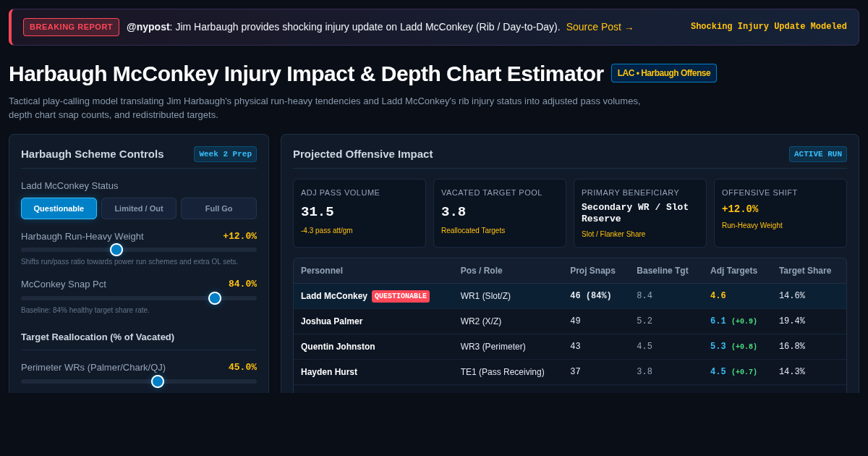The width and height of the screenshot is (868, 456).
Task: Click the WR1 (Slot/Z) role cell
Action: (486, 296)
